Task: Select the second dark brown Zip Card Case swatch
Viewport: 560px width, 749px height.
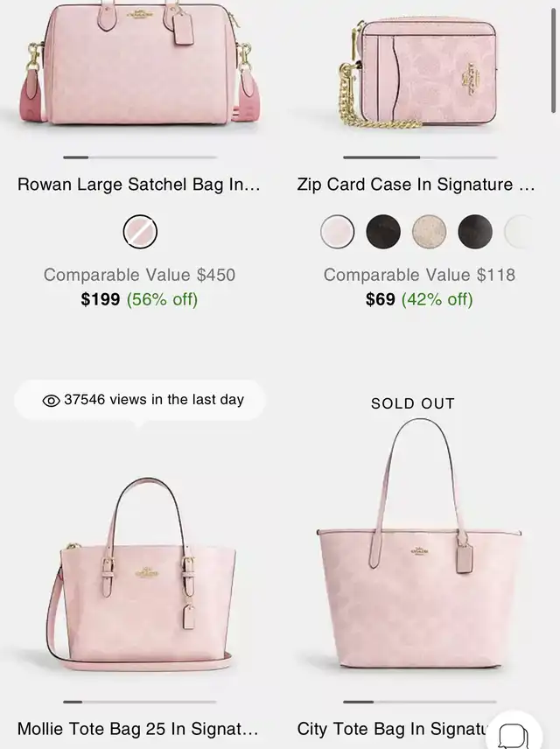Action: pos(383,232)
